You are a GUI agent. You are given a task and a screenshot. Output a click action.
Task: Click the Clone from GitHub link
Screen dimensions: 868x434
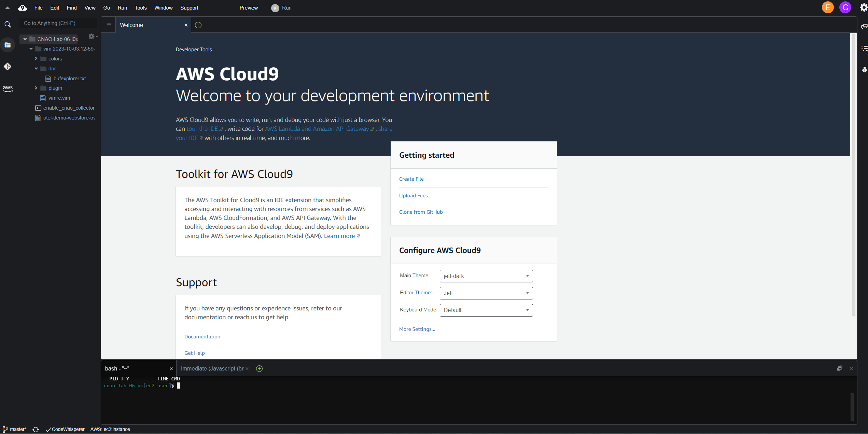pyautogui.click(x=421, y=212)
